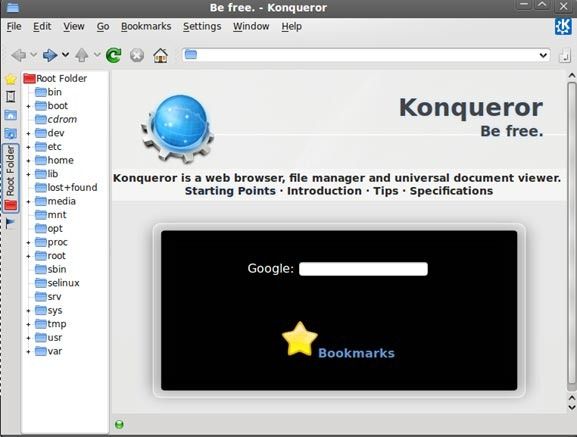Click the Google search field
Image resolution: width=577 pixels, height=437 pixels.
coord(363,269)
